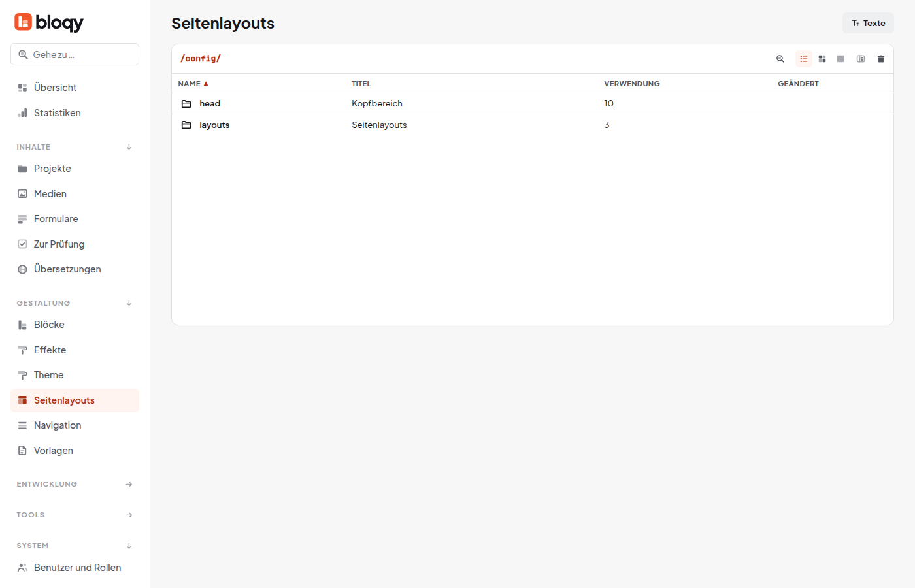Image resolution: width=915 pixels, height=588 pixels.
Task: Click the Effekte icon
Action: pyautogui.click(x=22, y=350)
